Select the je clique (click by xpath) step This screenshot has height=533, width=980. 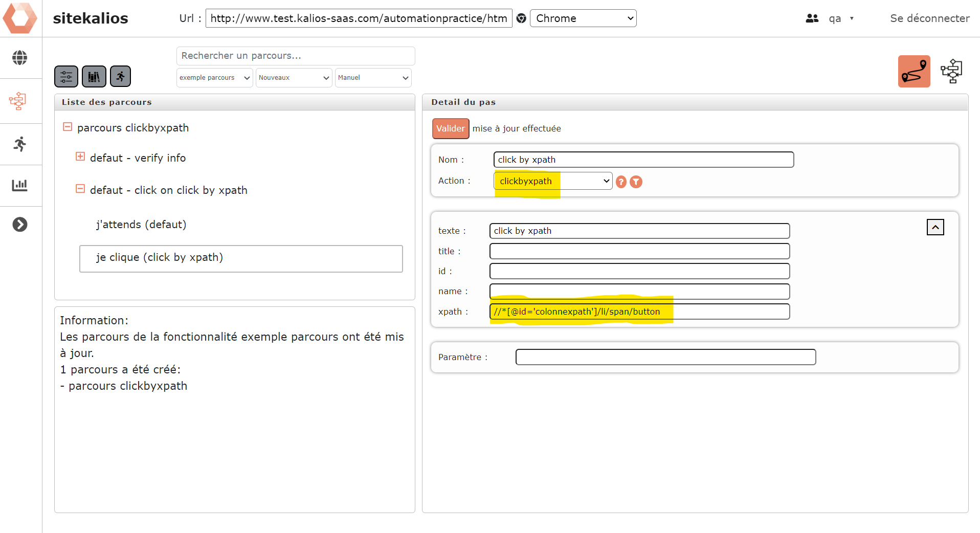click(x=241, y=258)
